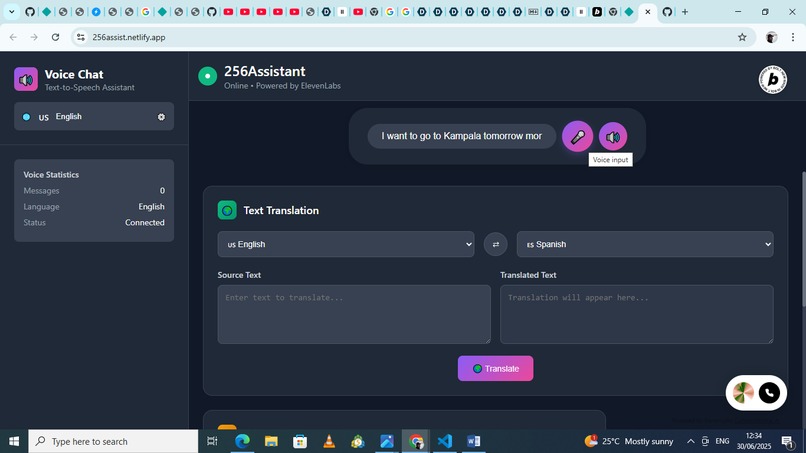Image resolution: width=806 pixels, height=453 pixels.
Task: Open language settings gear in sidebar
Action: coord(161,117)
